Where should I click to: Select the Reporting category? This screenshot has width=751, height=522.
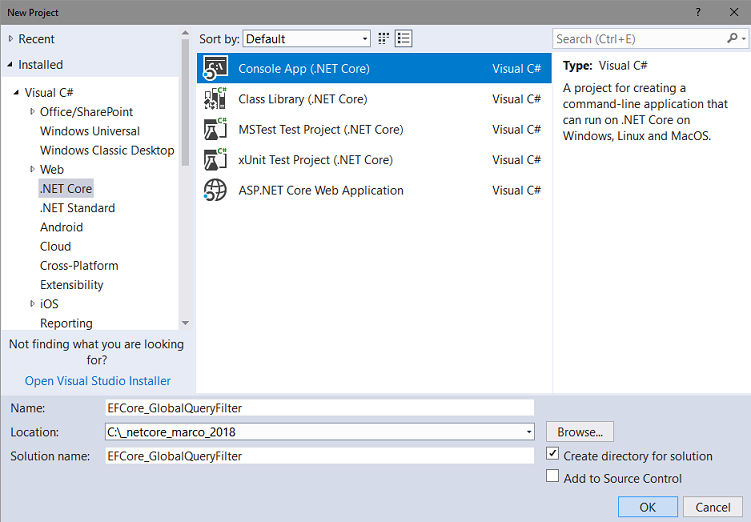click(x=66, y=323)
